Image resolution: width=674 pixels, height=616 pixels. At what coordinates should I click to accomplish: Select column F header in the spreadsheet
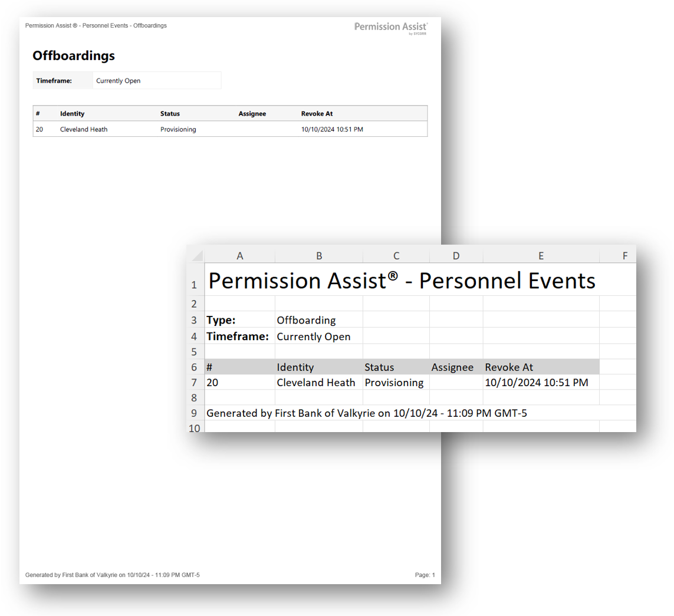624,255
